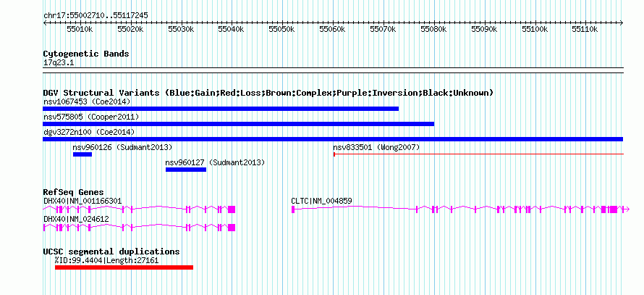Click the 17q23.1 cytogenetic band line
644x295 pixels.
tap(333, 70)
